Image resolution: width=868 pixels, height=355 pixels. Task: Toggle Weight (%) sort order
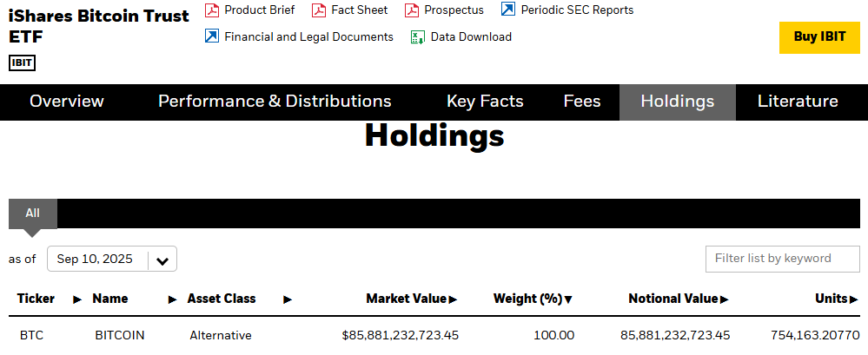533,299
